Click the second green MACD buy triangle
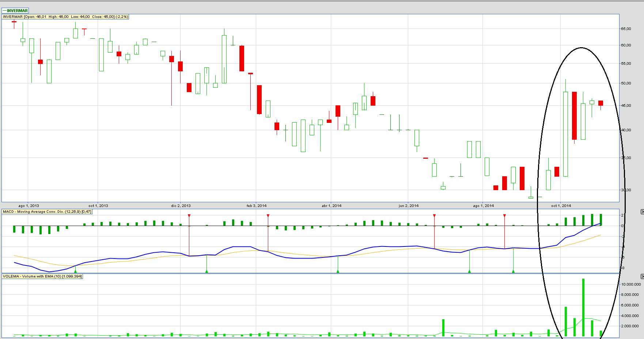 pyautogui.click(x=207, y=271)
